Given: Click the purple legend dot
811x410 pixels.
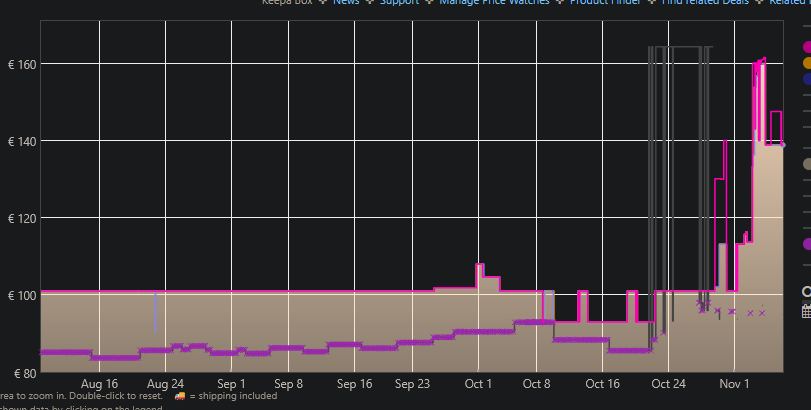Looking at the screenshot, I should [807, 244].
